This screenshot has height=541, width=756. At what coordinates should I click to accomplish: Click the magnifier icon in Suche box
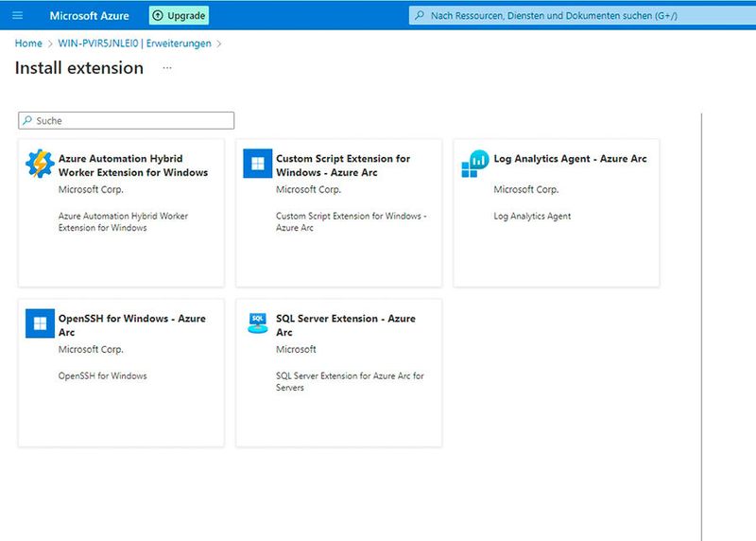click(x=27, y=120)
